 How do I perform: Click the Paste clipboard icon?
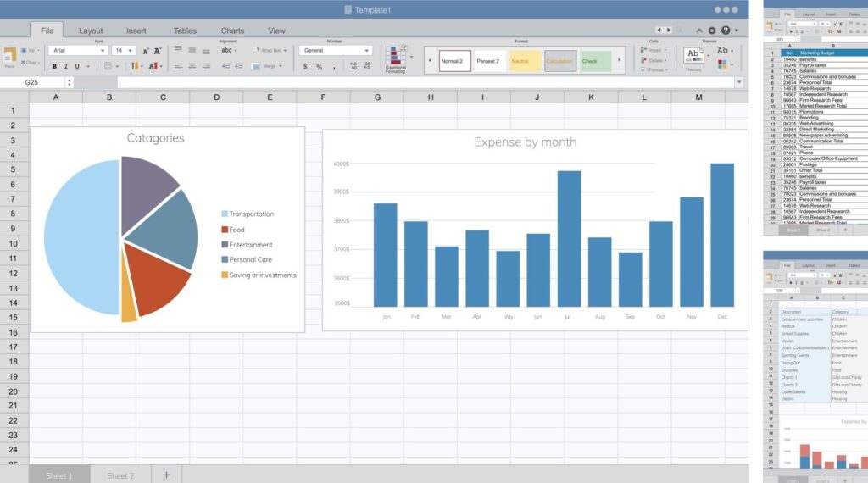coord(10,55)
